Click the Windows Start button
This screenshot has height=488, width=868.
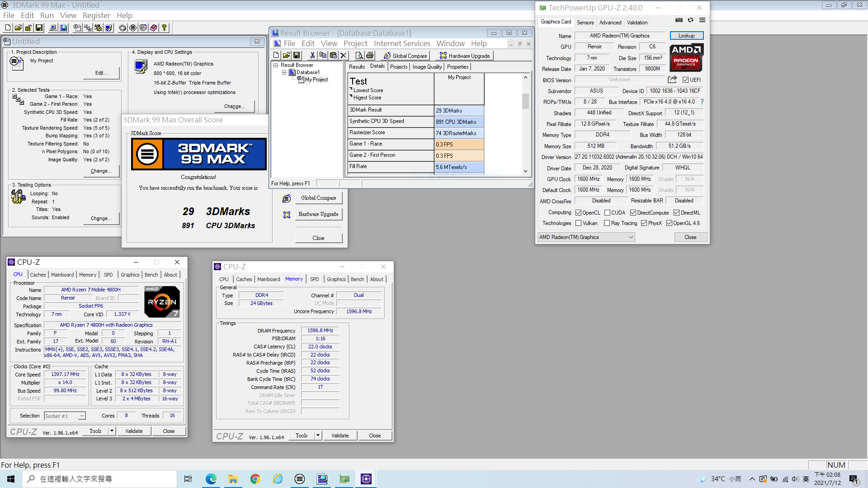coord(11,479)
